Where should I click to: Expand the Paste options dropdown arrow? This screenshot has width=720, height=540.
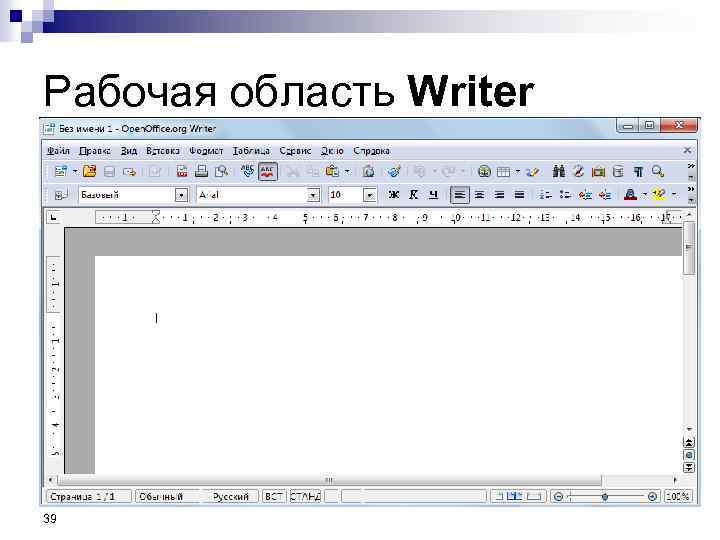[x=347, y=172]
